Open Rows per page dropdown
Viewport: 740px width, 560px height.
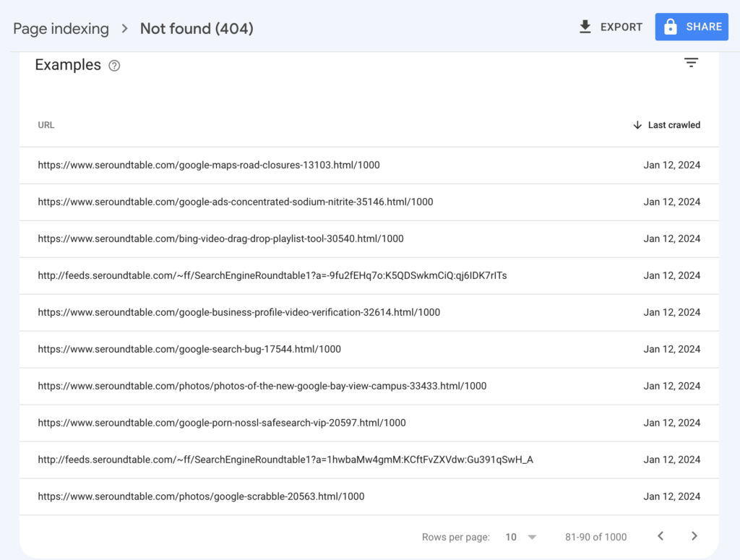pyautogui.click(x=521, y=537)
